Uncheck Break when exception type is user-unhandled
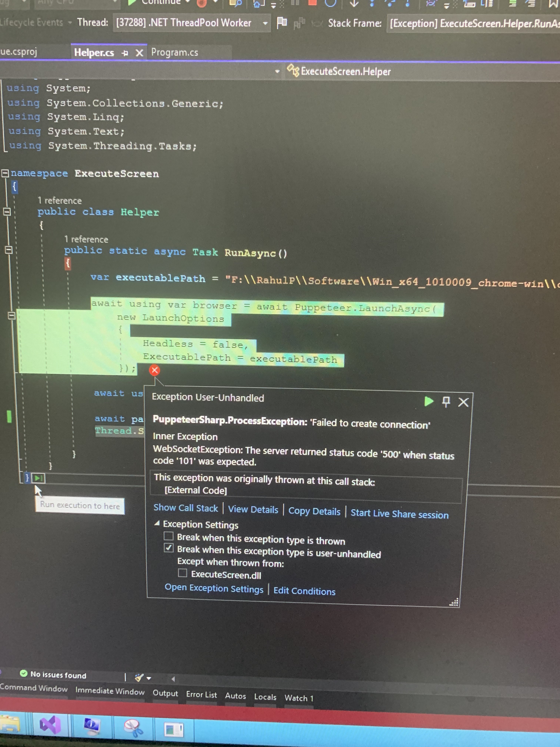 pyautogui.click(x=169, y=548)
